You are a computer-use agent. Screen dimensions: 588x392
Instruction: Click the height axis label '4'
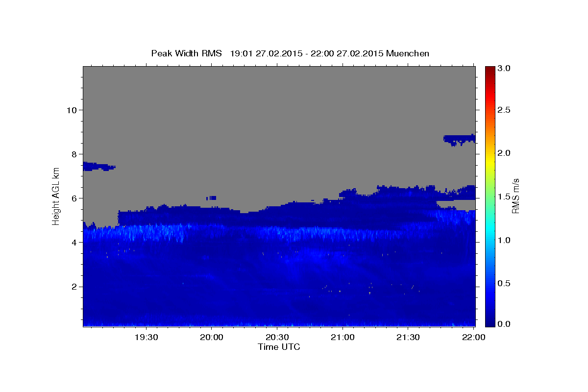click(x=73, y=242)
